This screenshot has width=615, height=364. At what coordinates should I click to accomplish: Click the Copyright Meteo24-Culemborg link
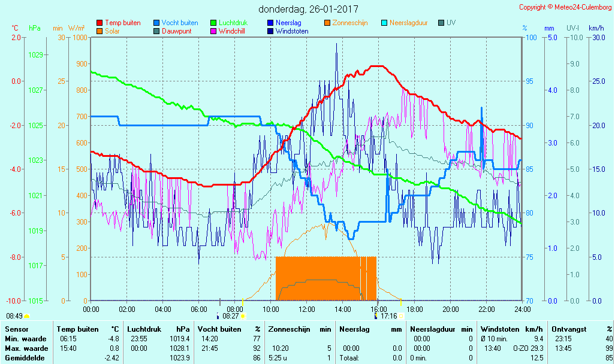click(x=565, y=7)
